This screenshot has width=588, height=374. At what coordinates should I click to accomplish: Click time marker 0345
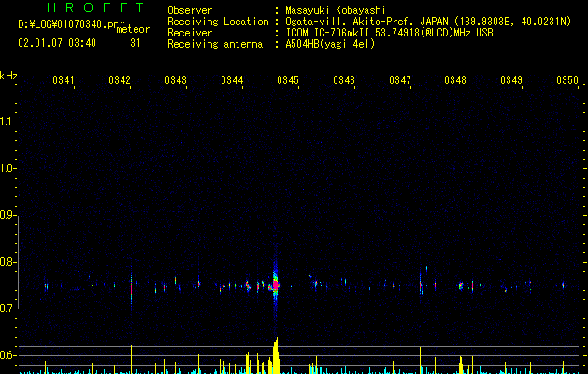click(x=288, y=80)
